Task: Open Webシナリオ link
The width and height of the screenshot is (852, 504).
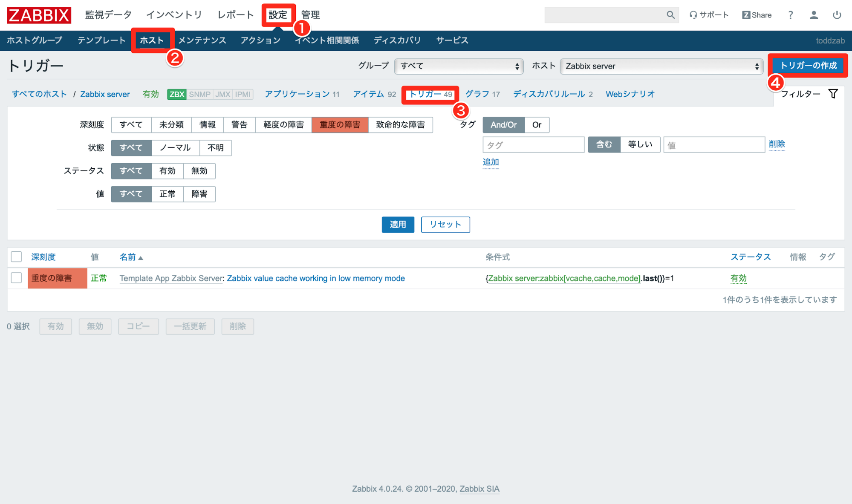Action: [x=630, y=94]
